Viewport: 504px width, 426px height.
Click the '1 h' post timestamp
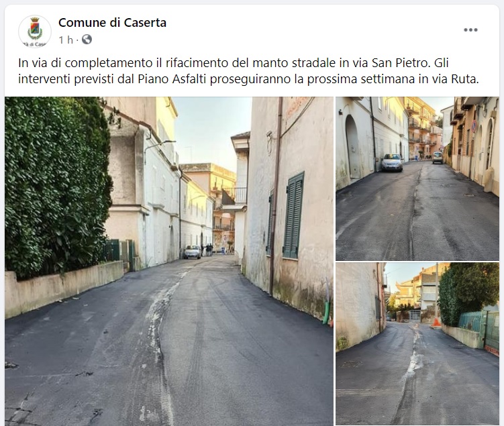coord(66,40)
